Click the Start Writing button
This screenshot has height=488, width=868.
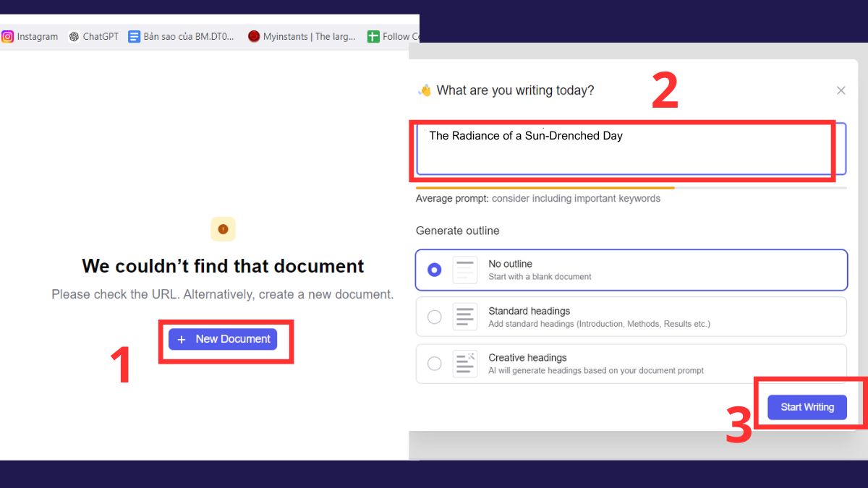(807, 407)
